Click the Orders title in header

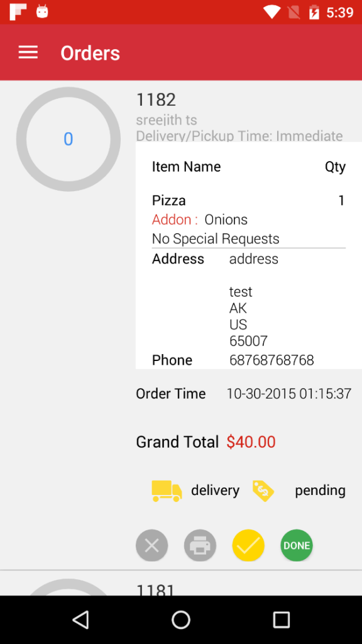click(90, 53)
